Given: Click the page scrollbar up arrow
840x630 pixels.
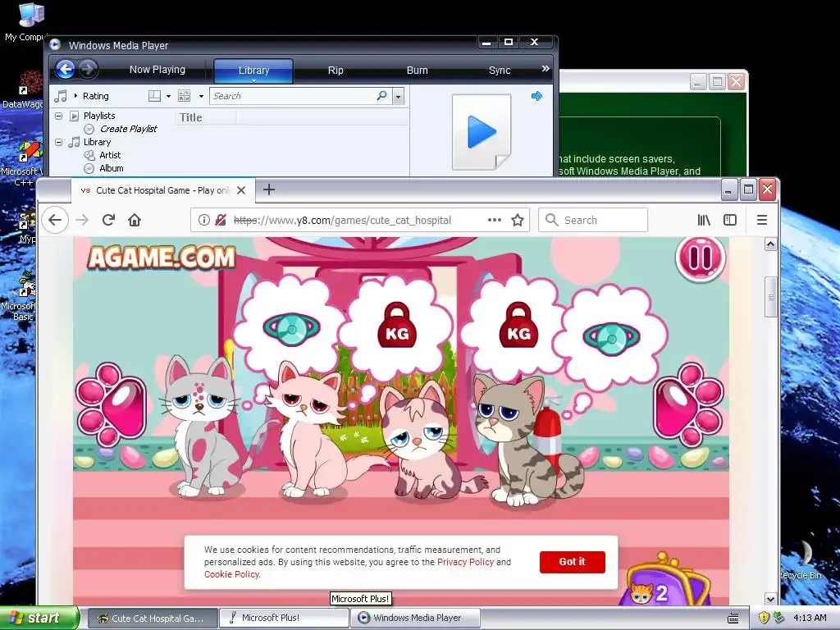Looking at the screenshot, I should point(770,244).
